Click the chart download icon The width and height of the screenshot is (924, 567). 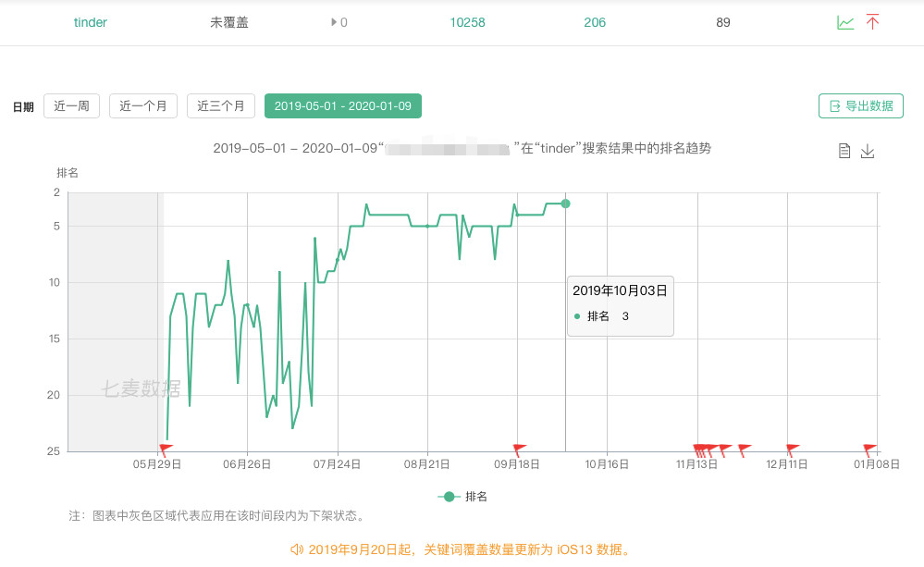pyautogui.click(x=868, y=150)
